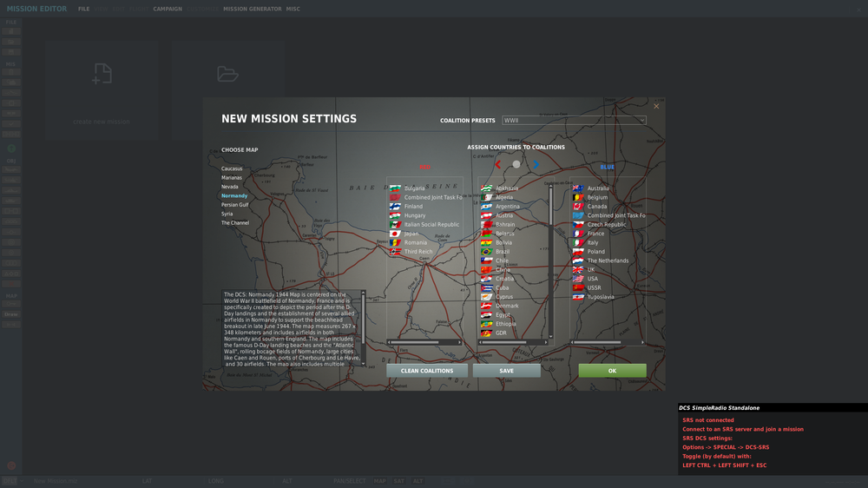Choose the Persian Gulf map

234,204
